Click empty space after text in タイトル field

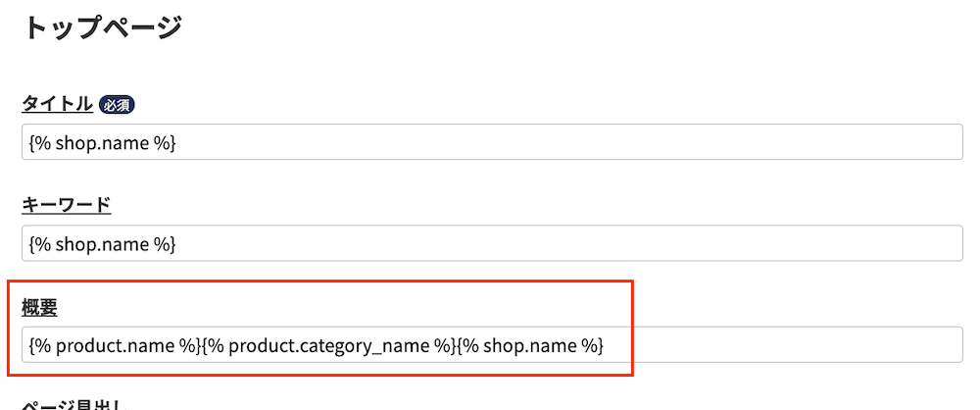pos(568,142)
